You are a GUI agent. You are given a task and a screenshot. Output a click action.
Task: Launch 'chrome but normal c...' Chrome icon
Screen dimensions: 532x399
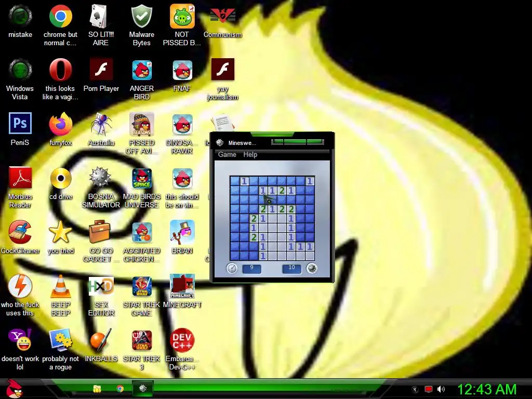click(60, 16)
